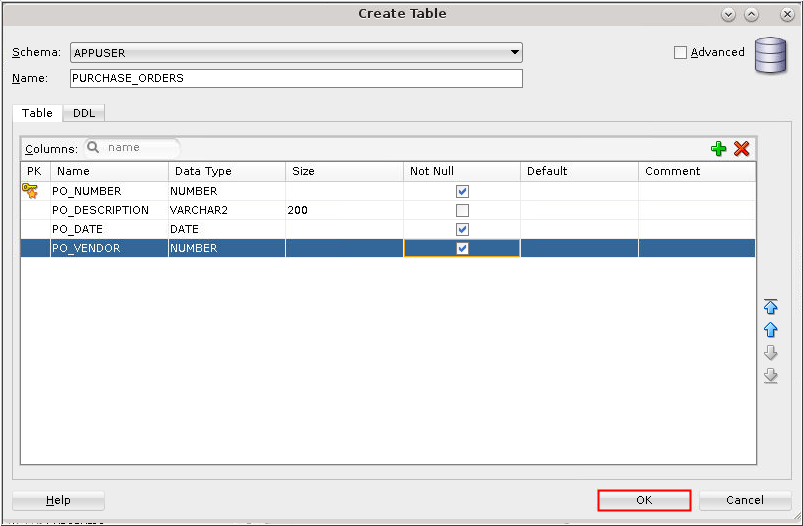
Task: Move column up one position arrow
Action: point(770,329)
